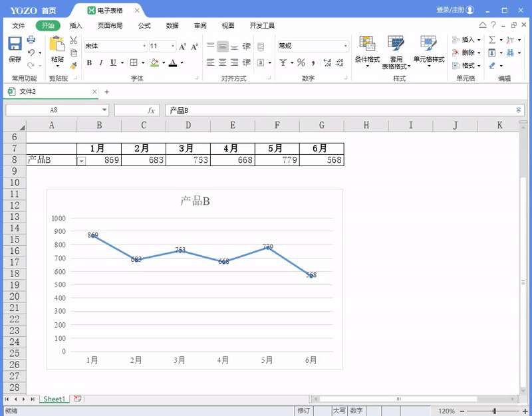The width and height of the screenshot is (532, 416).
Task: Toggle italic formatting
Action: (100, 62)
